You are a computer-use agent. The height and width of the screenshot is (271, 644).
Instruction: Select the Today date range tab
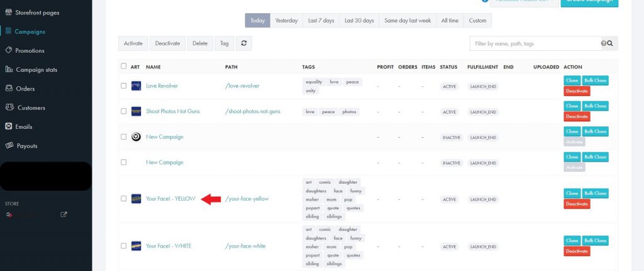tap(257, 21)
